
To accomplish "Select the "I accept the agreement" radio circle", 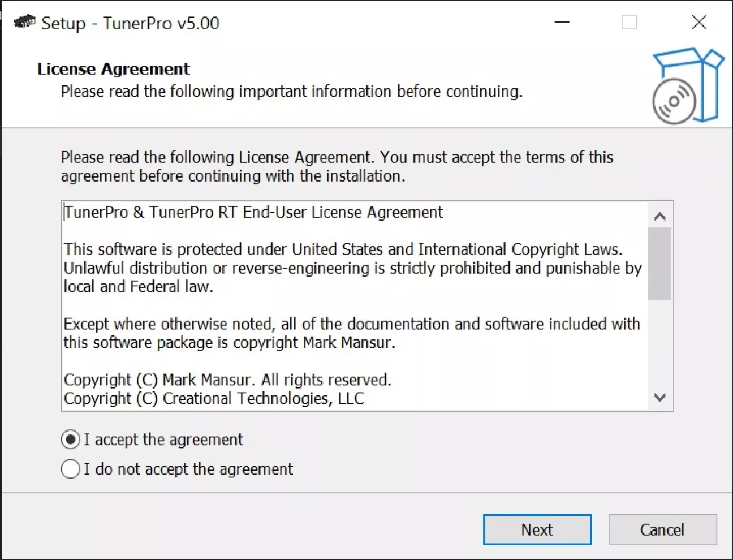I will [x=70, y=440].
